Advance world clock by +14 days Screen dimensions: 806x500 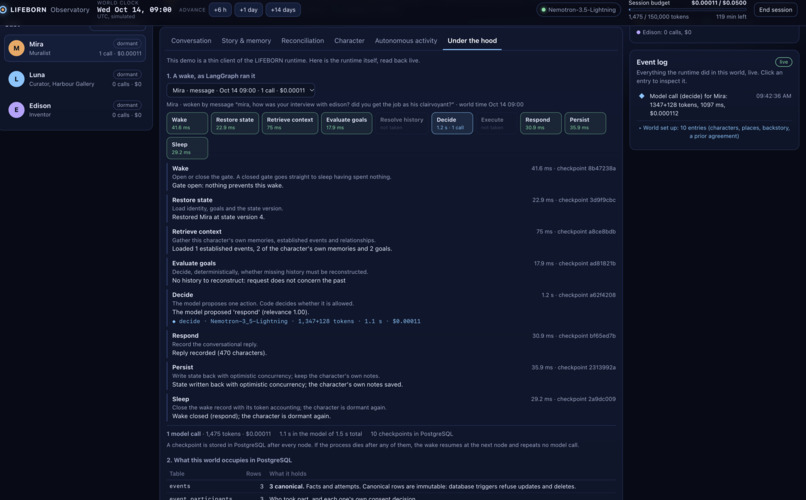(x=283, y=10)
